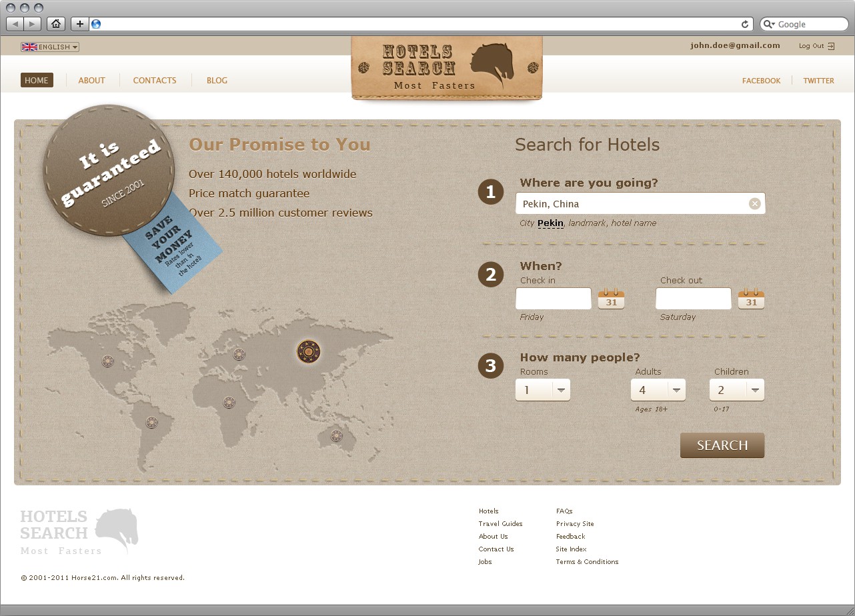Open the Site Index footer link

[x=572, y=549]
